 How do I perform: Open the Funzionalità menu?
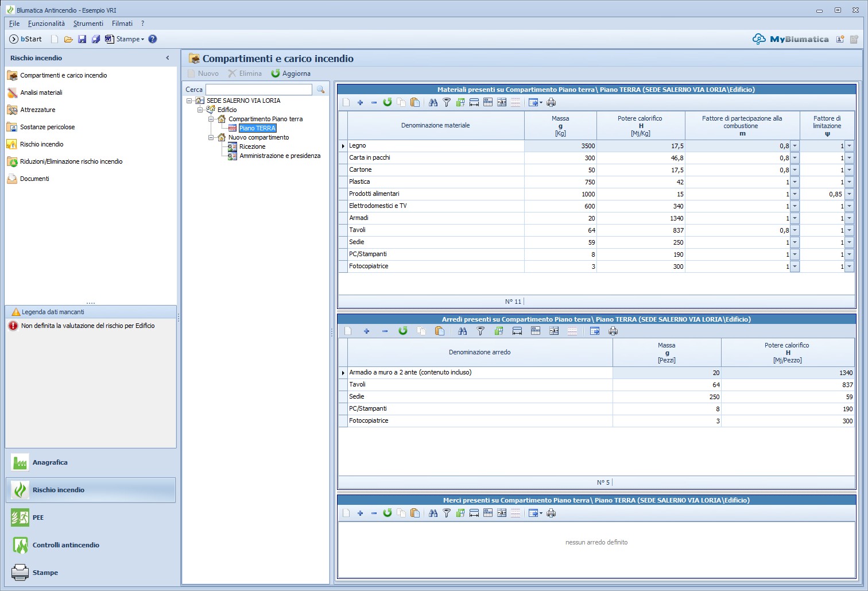click(46, 24)
